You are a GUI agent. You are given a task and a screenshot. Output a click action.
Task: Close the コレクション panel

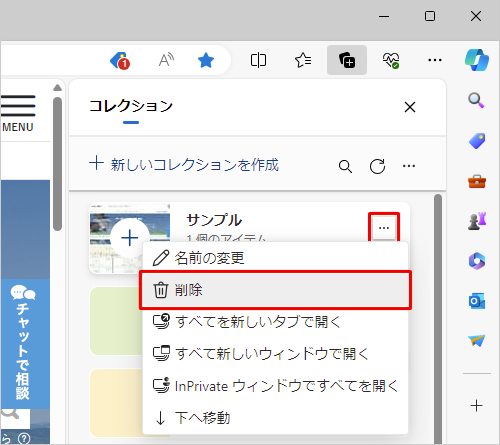point(410,107)
